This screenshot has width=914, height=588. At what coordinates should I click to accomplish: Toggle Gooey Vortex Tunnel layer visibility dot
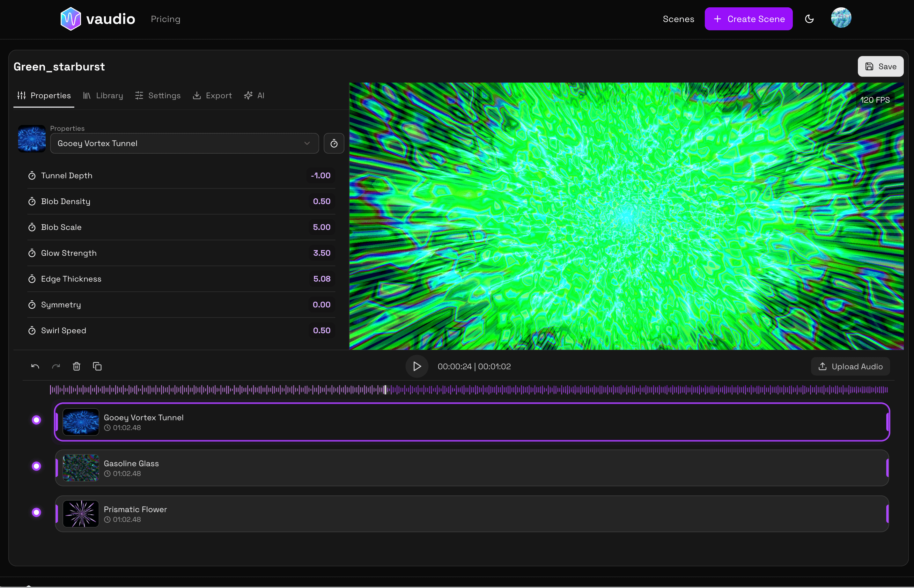click(x=36, y=420)
